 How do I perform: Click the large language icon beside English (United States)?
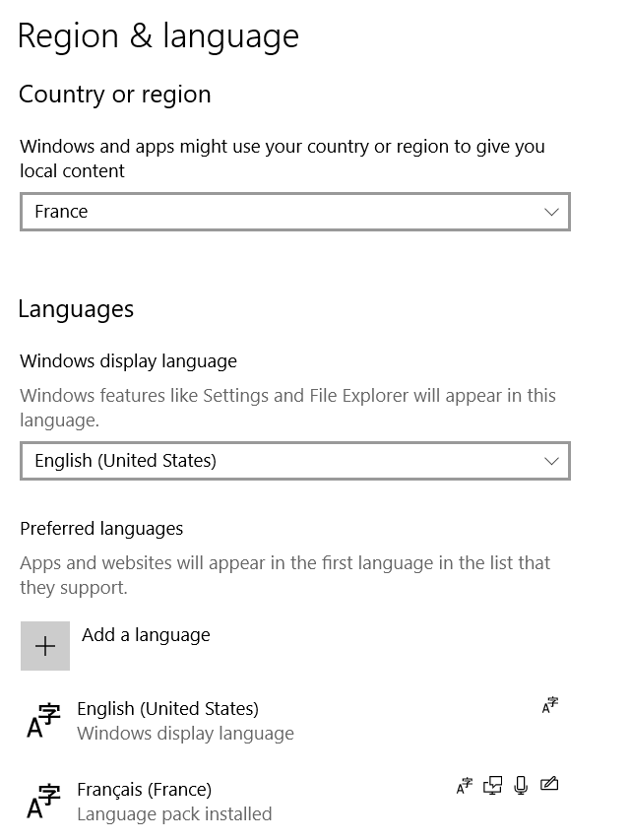click(43, 721)
